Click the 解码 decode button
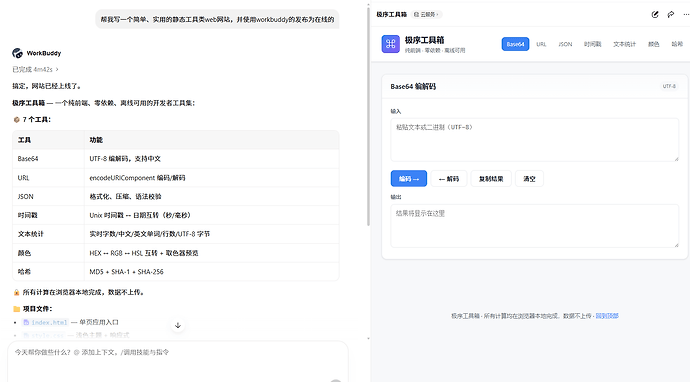Viewport: 690px width, 382px height. [449, 179]
